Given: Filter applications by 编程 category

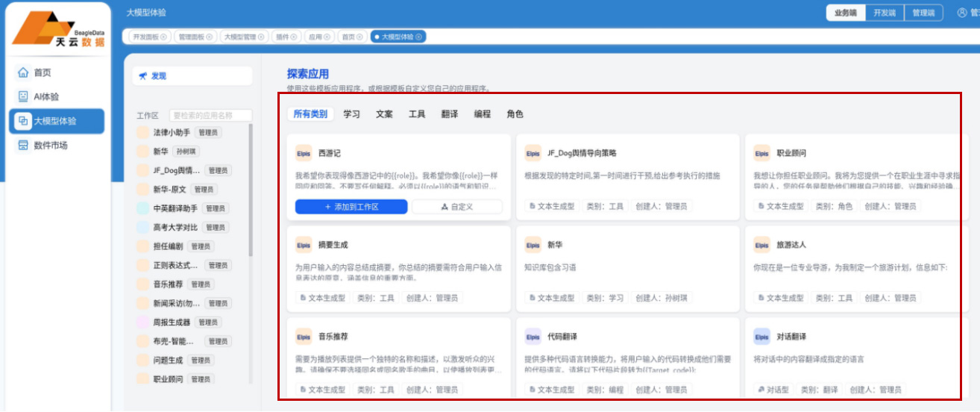Looking at the screenshot, I should 483,114.
